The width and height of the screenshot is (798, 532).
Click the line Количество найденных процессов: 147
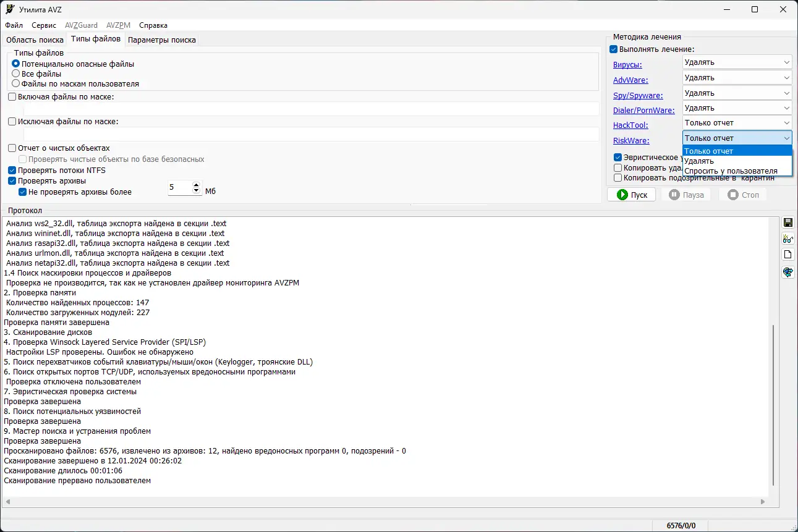click(x=77, y=303)
